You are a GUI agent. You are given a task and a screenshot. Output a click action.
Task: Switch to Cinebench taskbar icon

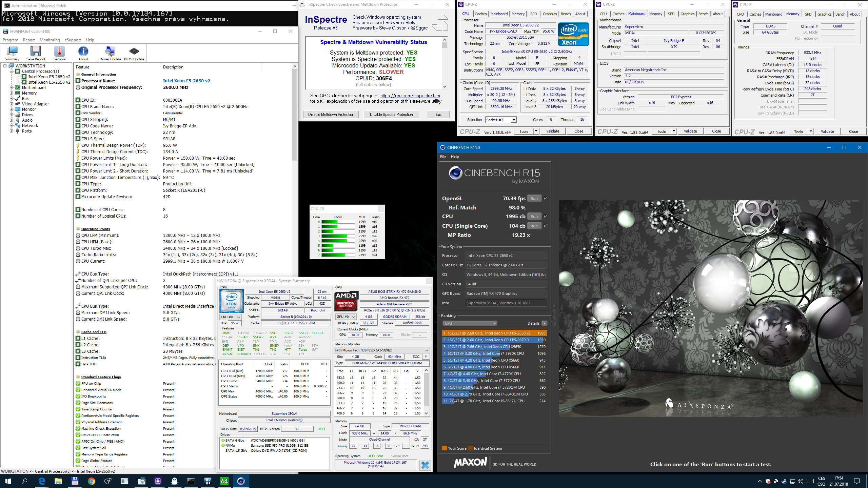pos(241,481)
